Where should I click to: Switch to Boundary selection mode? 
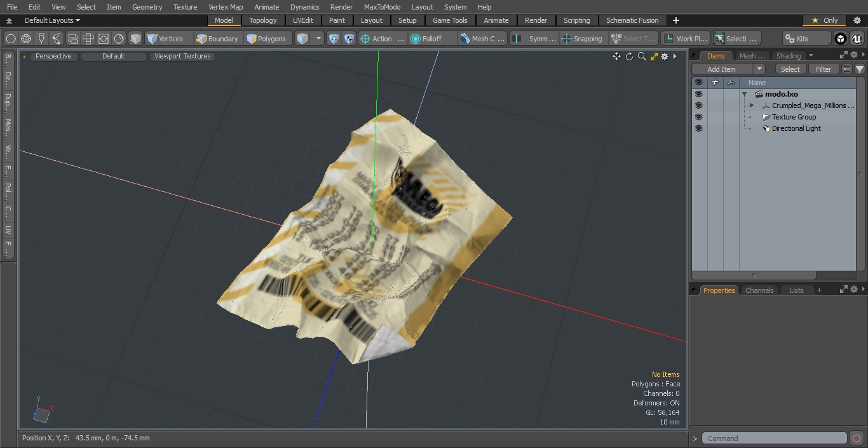[217, 39]
